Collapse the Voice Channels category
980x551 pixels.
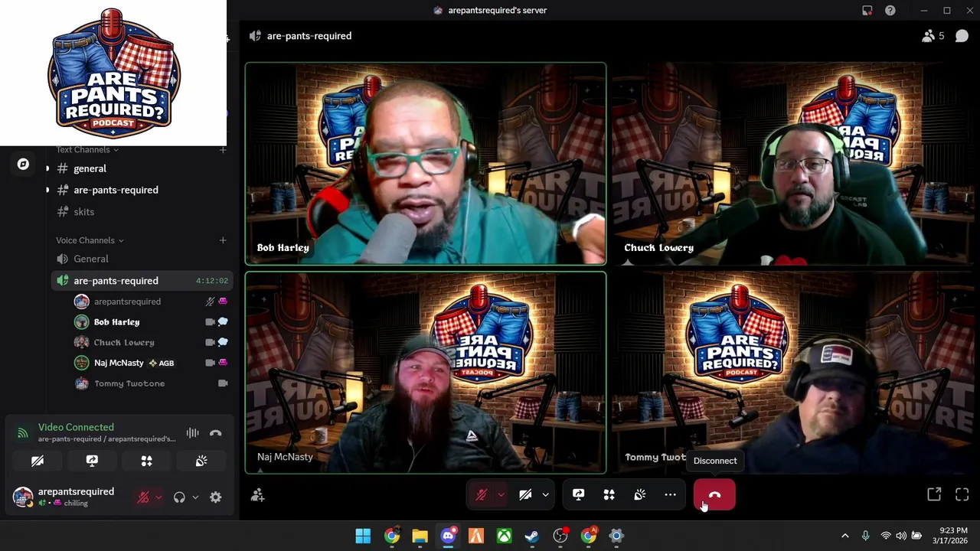(x=90, y=240)
